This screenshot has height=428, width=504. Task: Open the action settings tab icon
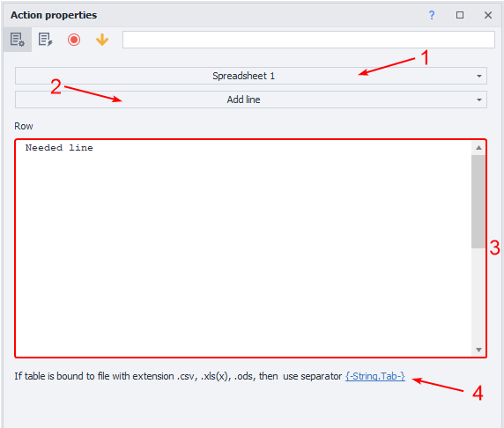point(17,40)
